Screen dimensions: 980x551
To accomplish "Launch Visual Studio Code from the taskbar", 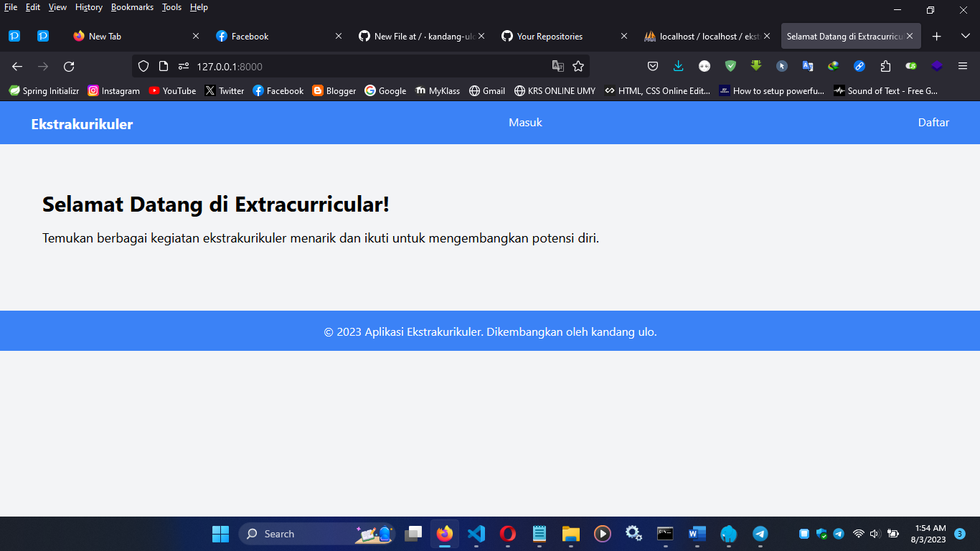I will [476, 533].
